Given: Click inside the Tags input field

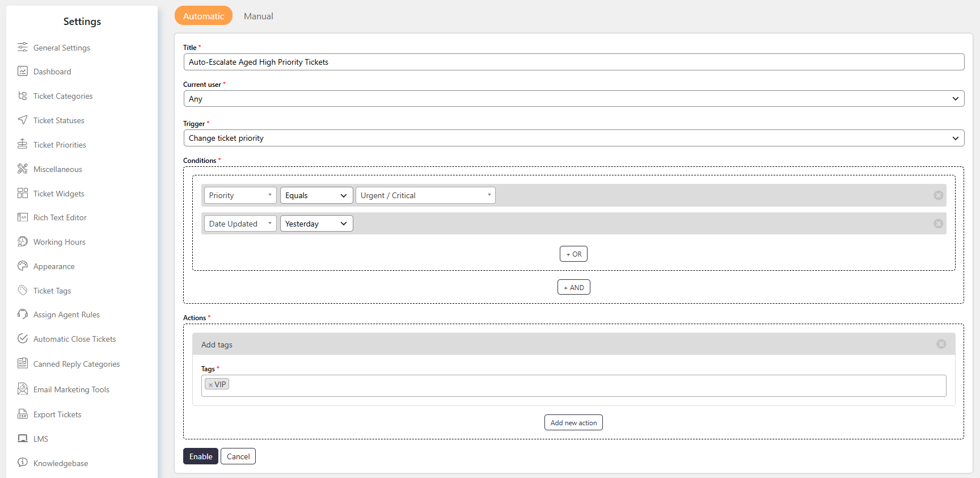Looking at the screenshot, I should (573, 385).
